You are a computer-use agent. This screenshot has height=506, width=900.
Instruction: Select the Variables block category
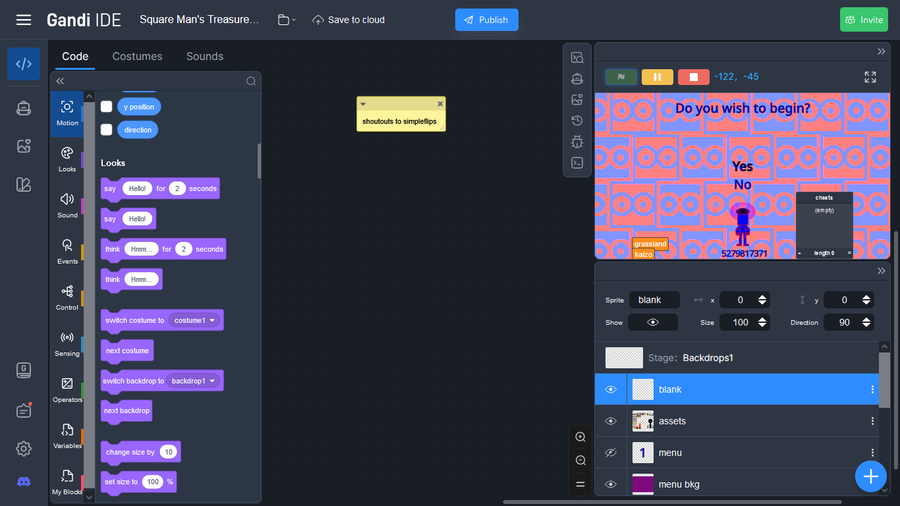point(67,436)
